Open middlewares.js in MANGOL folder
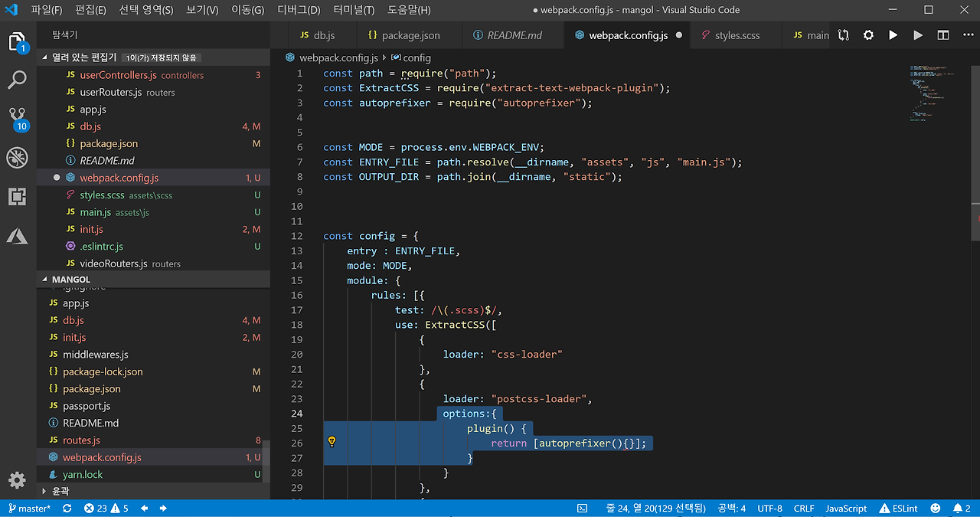The width and height of the screenshot is (980, 517). pos(153,355)
